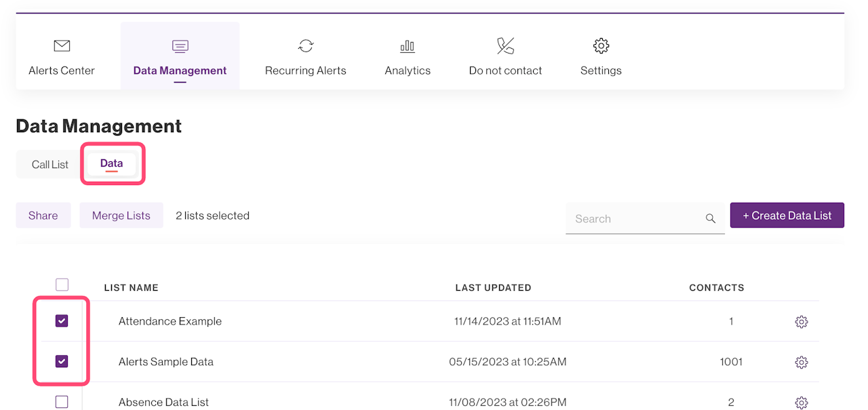Screen dimensions: 868x410
Task: Open gear options for Alerts Sample Data
Action: coord(801,363)
